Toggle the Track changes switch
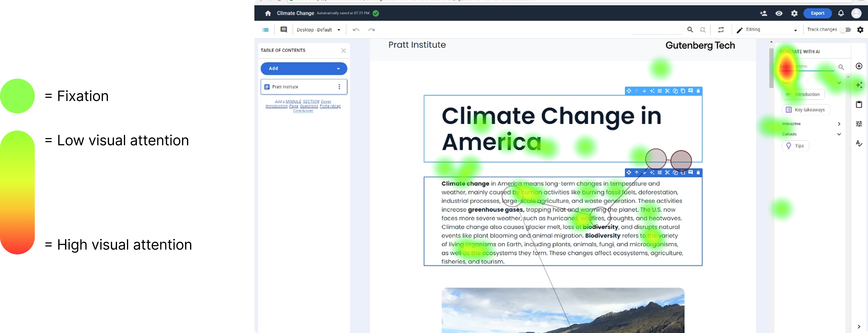 (845, 30)
